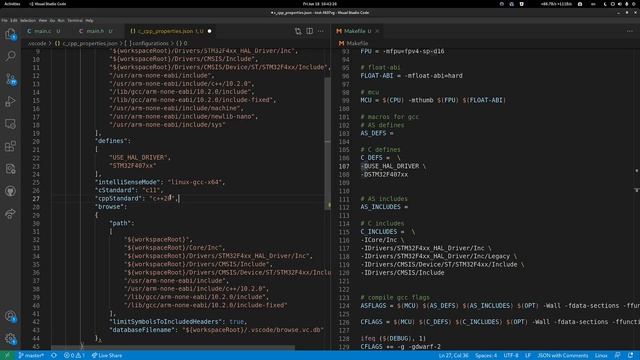Viewport: 640px width, 360px height.
Task: Open the Run and Debug view
Action: (x=10, y=101)
